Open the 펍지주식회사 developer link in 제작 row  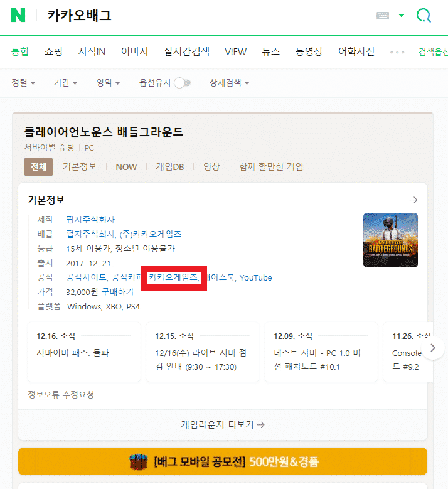pyautogui.click(x=90, y=220)
